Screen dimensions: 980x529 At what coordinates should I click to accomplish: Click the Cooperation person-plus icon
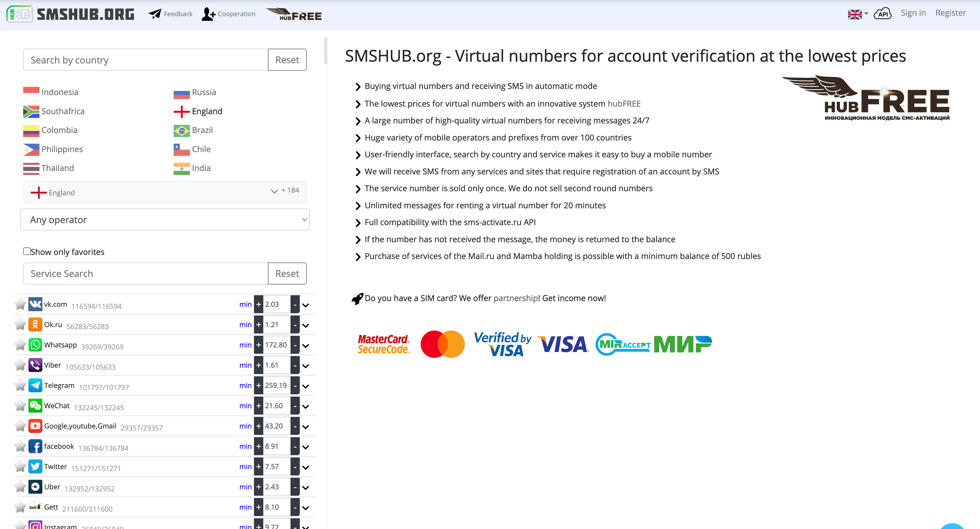click(x=209, y=14)
